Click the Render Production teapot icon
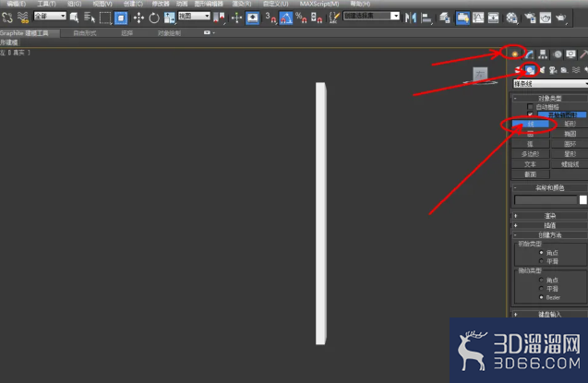 tap(560, 18)
